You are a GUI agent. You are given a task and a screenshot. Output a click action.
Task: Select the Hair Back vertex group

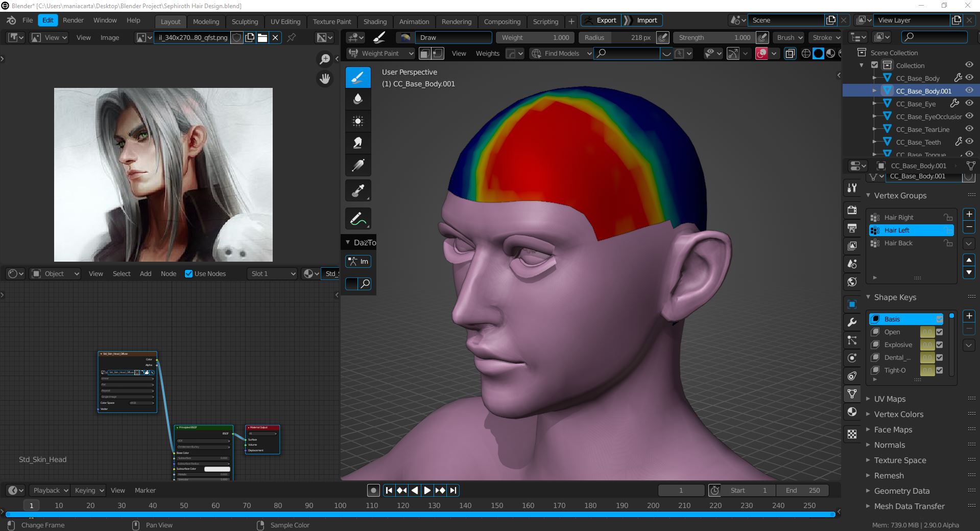coord(911,243)
